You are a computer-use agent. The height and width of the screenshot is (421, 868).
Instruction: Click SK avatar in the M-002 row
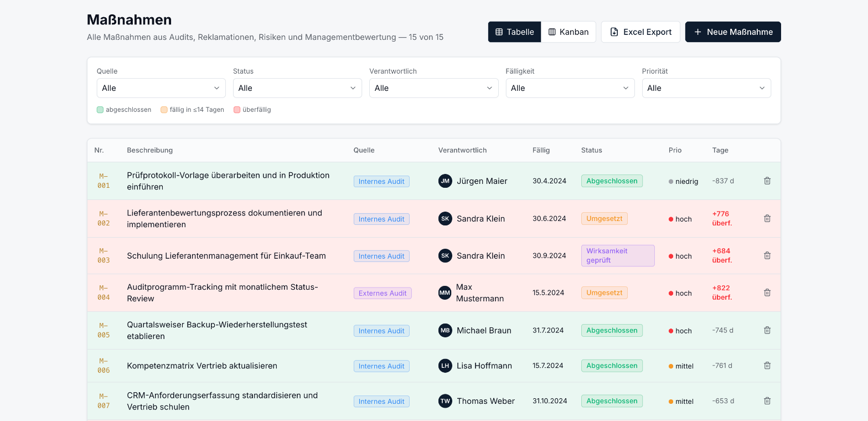pos(445,219)
